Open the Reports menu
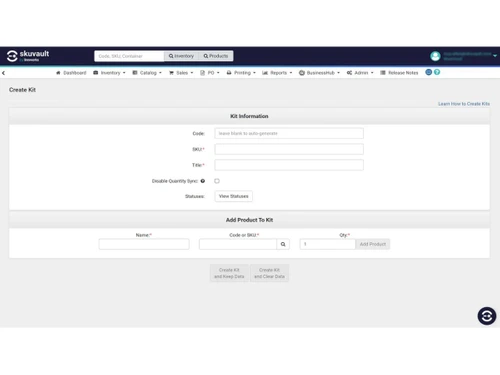The width and height of the screenshot is (500, 375). [277, 73]
